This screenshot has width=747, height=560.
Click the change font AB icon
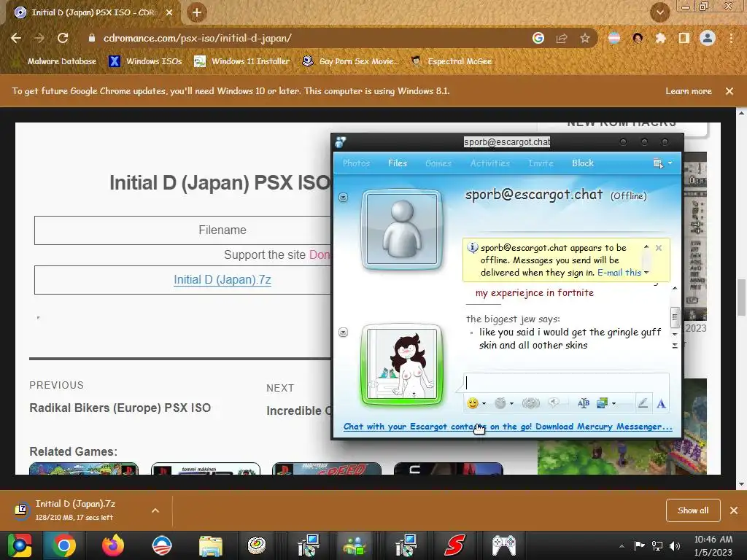click(583, 403)
